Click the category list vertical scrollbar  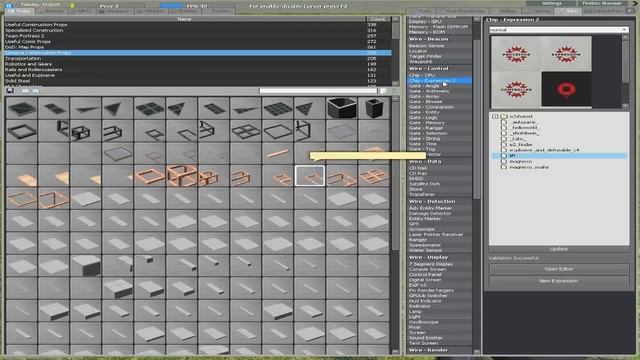click(395, 51)
